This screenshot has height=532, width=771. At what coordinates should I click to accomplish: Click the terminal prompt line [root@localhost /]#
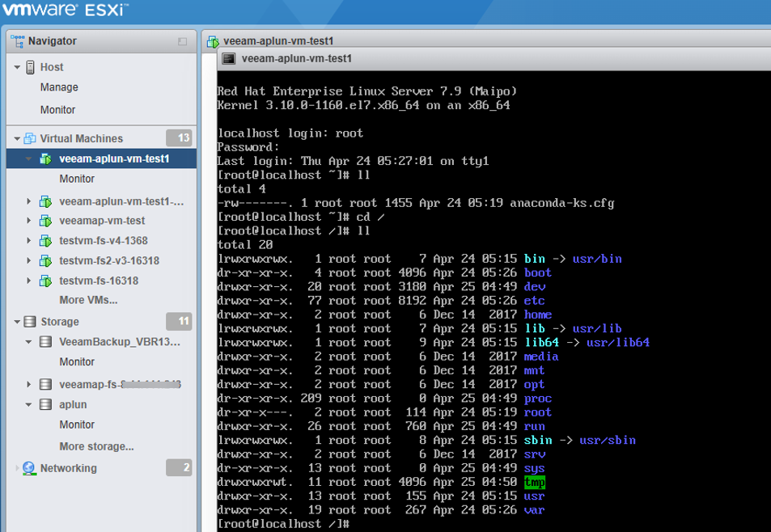(x=283, y=524)
